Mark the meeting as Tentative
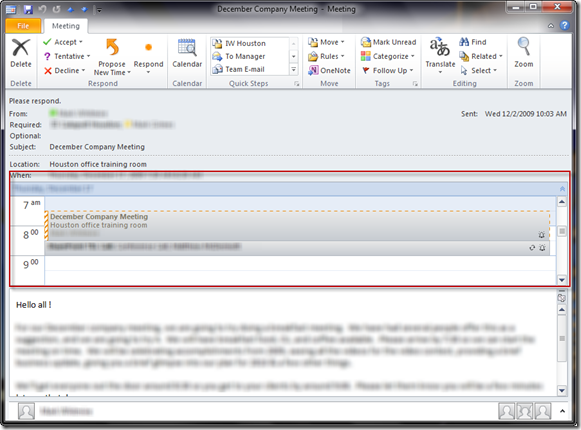The image size is (581, 430). [67, 56]
